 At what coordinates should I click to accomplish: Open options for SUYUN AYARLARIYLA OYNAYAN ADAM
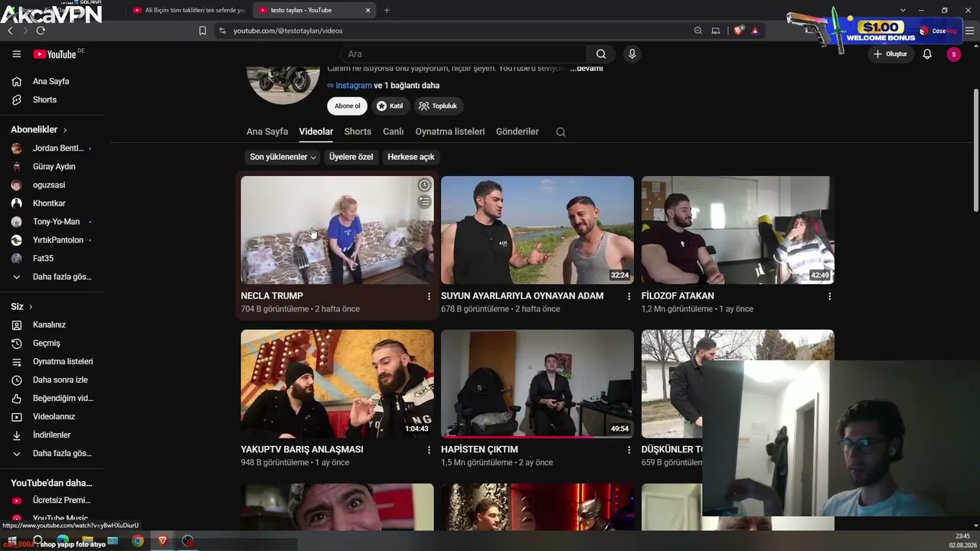(x=629, y=296)
